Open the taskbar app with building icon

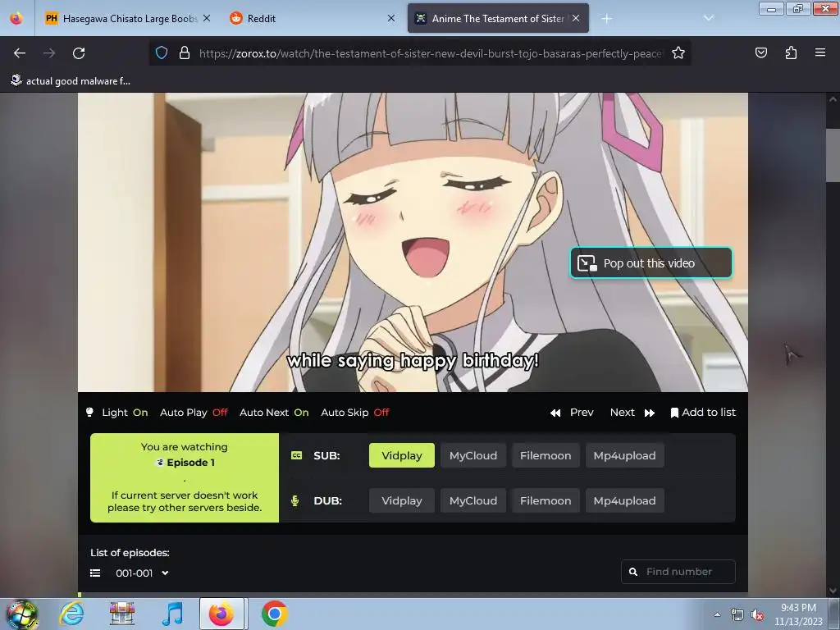[122, 614]
